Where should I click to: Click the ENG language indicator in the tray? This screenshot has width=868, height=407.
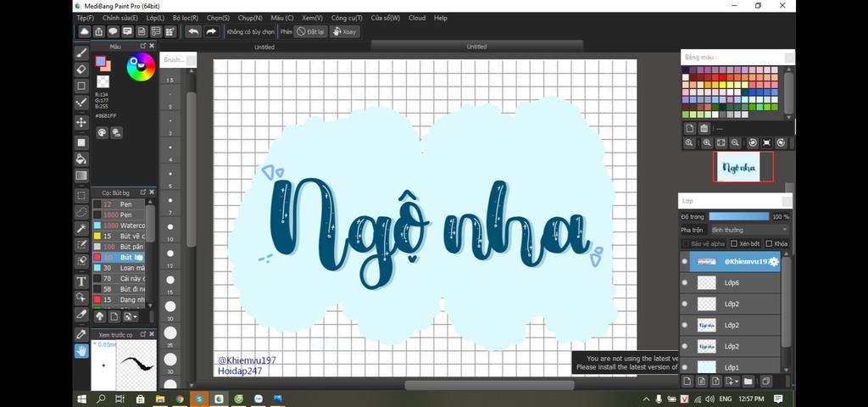[726, 399]
